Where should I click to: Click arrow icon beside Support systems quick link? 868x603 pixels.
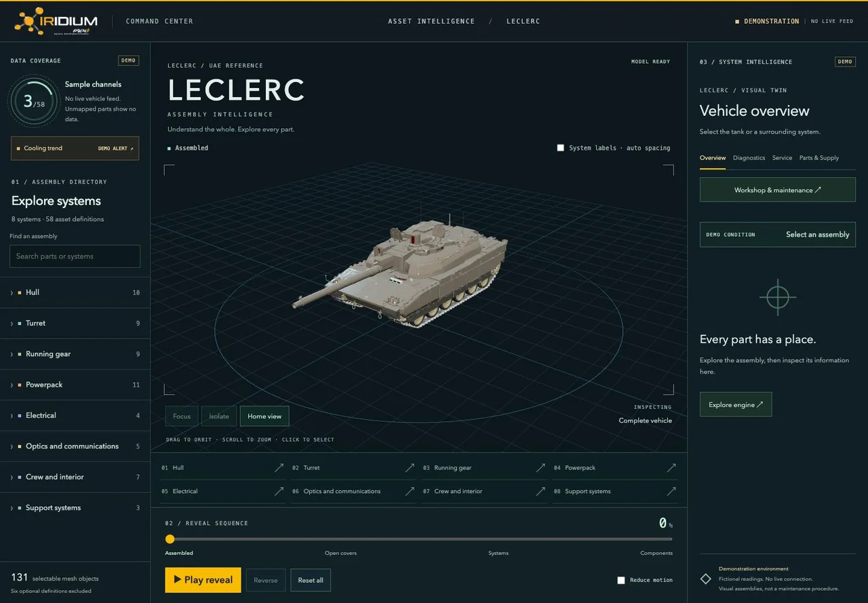[671, 492]
